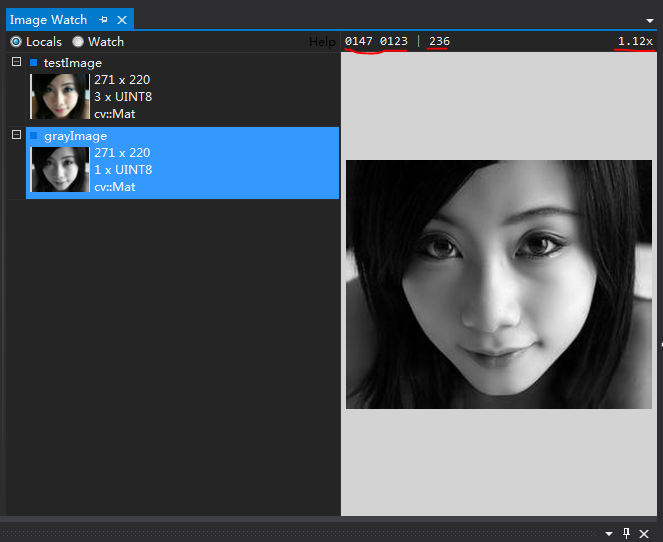Open the Help link
This screenshot has height=542, width=663.
pyautogui.click(x=322, y=42)
